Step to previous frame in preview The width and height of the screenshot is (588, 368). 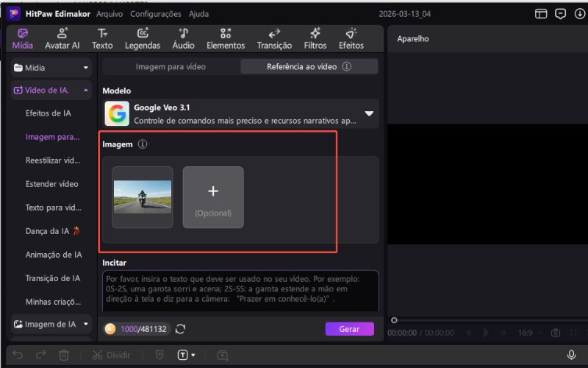coord(469,333)
